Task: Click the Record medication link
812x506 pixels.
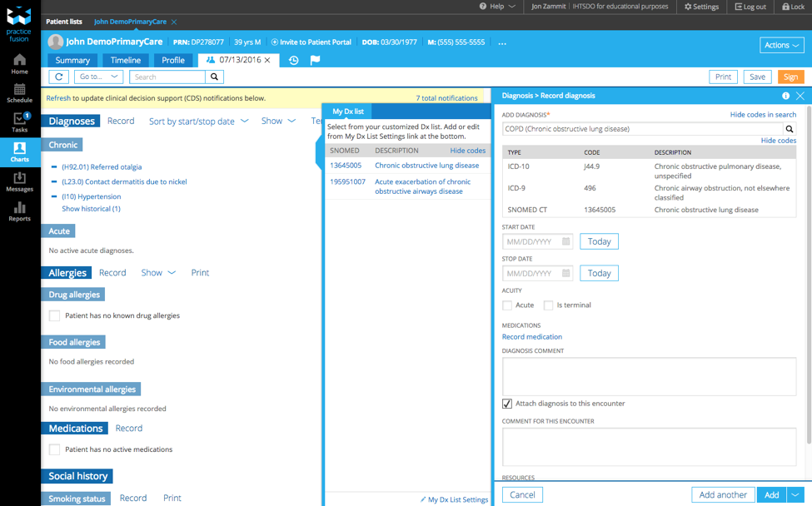Action: point(531,337)
